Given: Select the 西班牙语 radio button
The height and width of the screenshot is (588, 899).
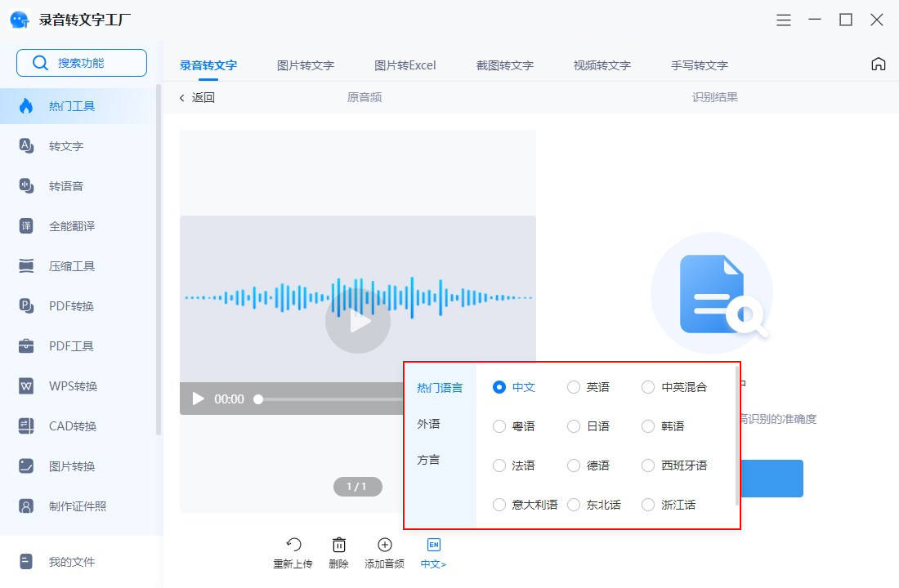Looking at the screenshot, I should pos(648,465).
